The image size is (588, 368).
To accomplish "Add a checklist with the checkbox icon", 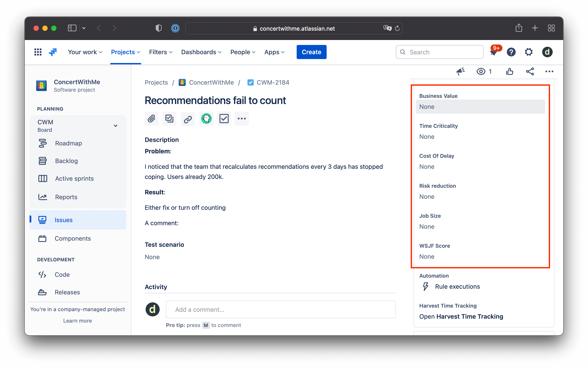I will [x=224, y=119].
